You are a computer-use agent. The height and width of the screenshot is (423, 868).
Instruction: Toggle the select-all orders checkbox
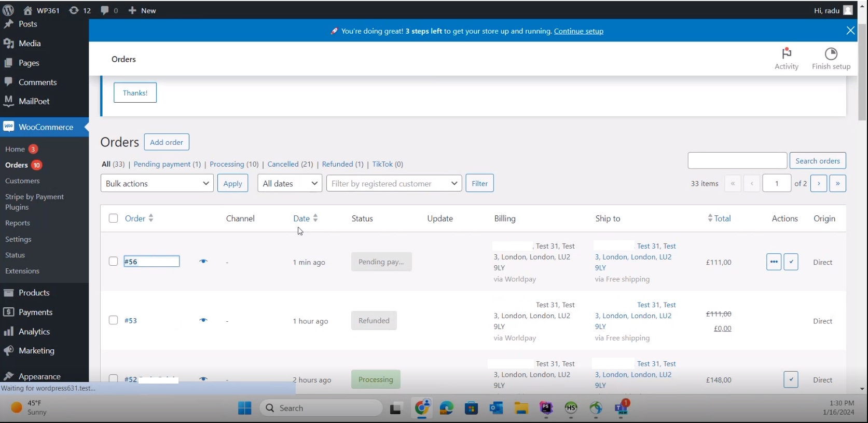113,219
